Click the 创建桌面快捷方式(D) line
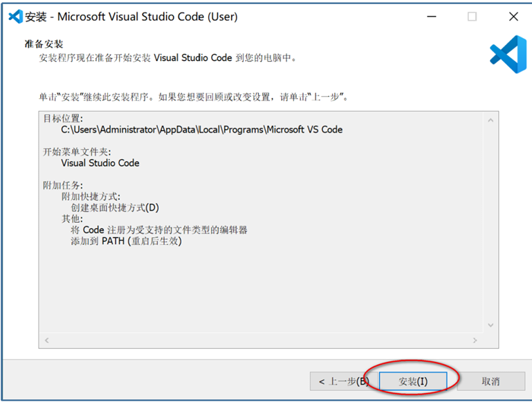This screenshot has width=532, height=402. [115, 208]
